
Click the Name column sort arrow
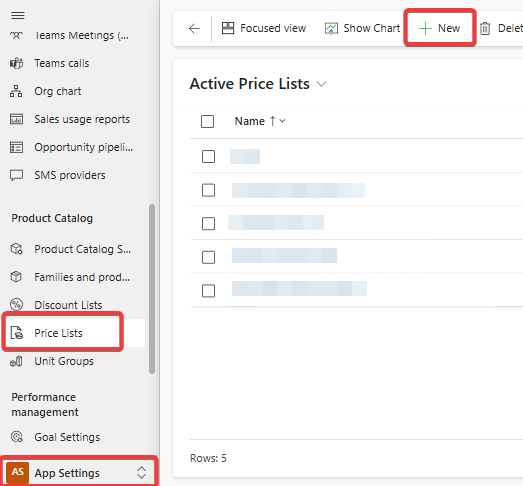pos(273,121)
